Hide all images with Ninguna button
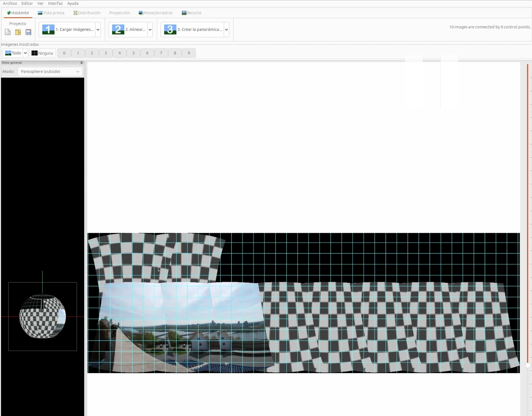 42,53
